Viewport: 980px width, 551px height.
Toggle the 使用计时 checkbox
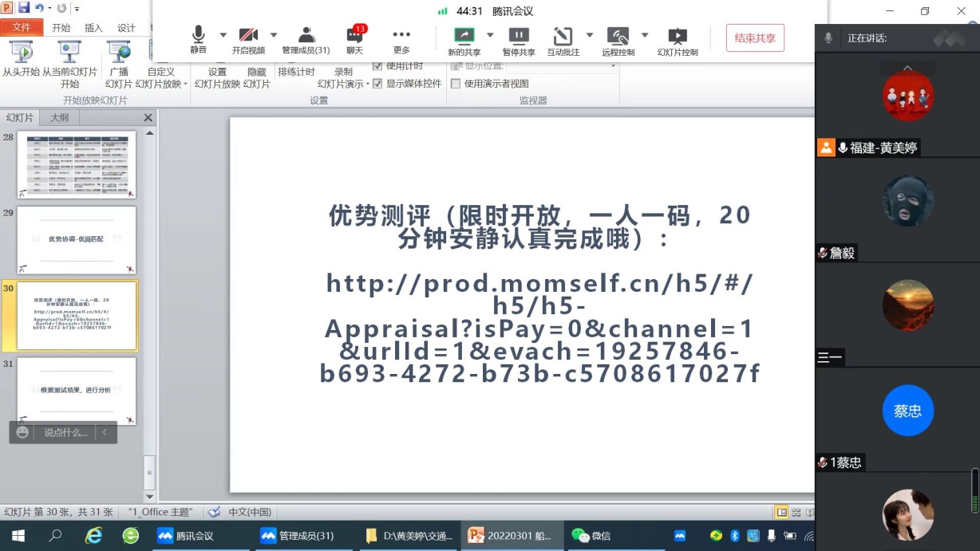(x=377, y=66)
